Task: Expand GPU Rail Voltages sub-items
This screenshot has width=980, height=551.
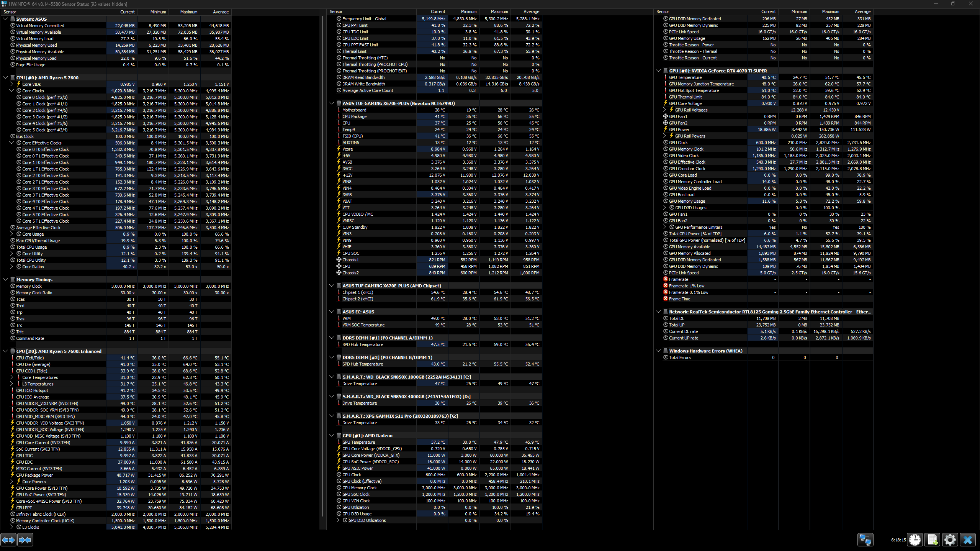Action: [x=665, y=110]
